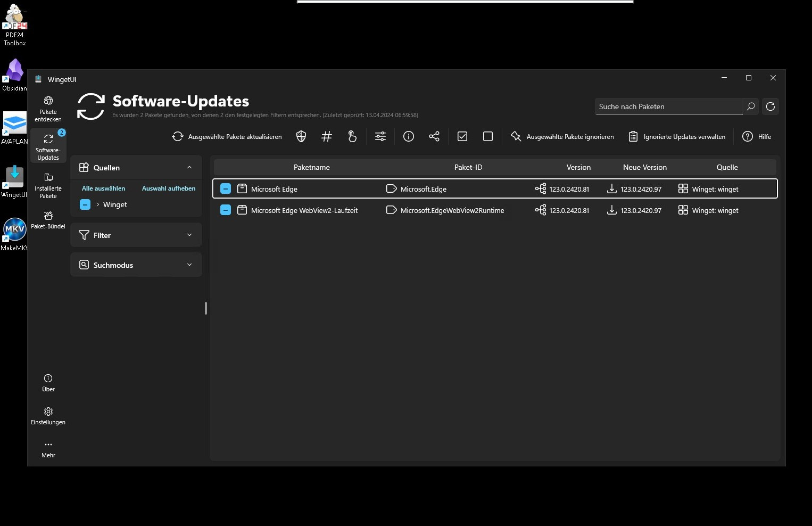Sort by Paketname column header
812x526 pixels.
point(312,167)
